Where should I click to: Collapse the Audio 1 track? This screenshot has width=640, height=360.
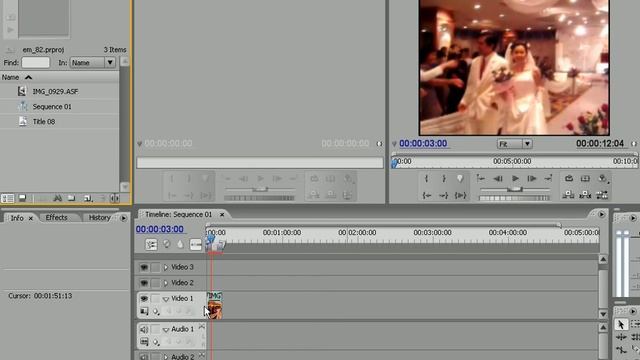coord(166,329)
